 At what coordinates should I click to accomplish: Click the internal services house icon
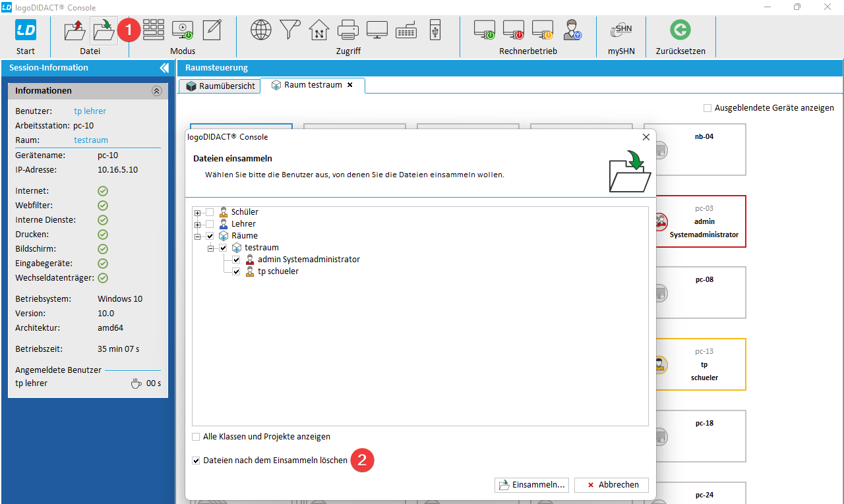click(318, 30)
